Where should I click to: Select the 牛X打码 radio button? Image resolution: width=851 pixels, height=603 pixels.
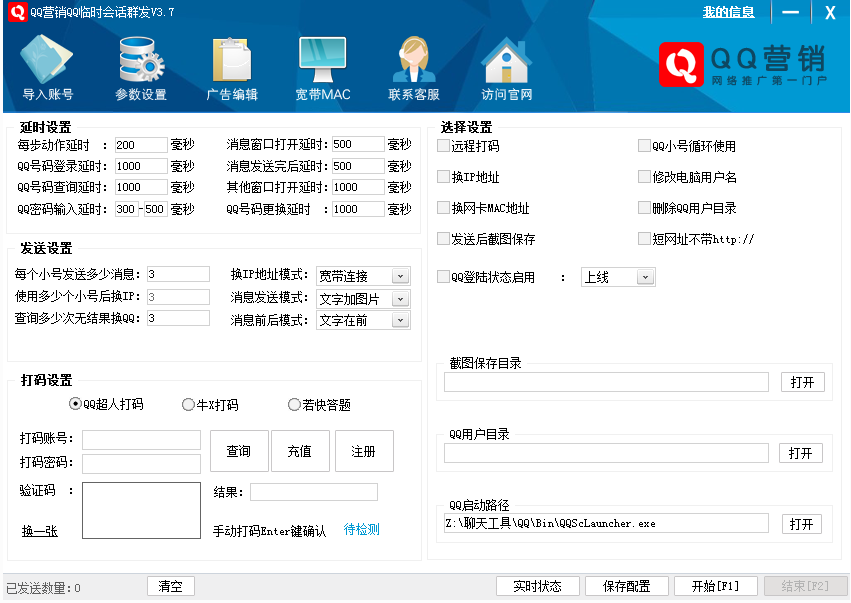point(188,405)
